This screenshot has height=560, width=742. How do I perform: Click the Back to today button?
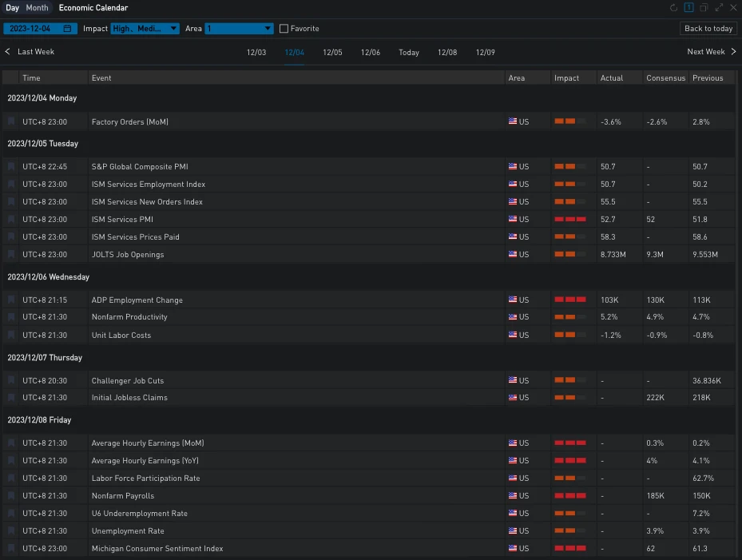coord(708,29)
